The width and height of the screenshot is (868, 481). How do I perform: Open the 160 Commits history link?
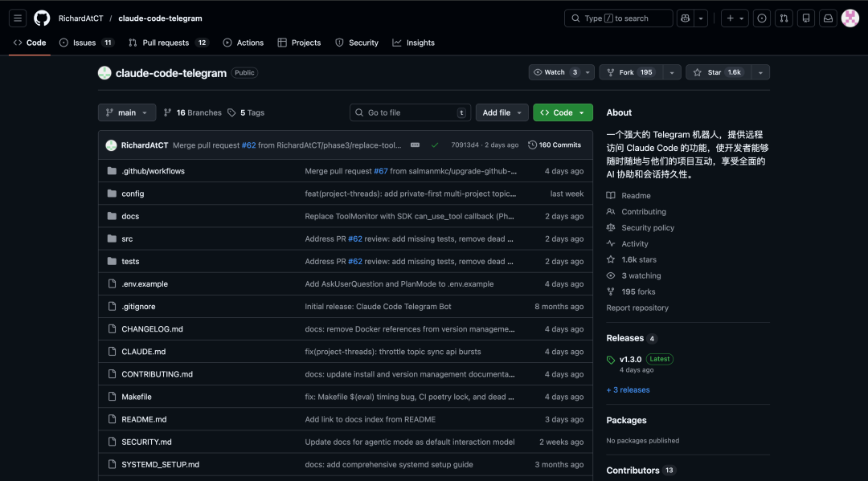pos(554,145)
